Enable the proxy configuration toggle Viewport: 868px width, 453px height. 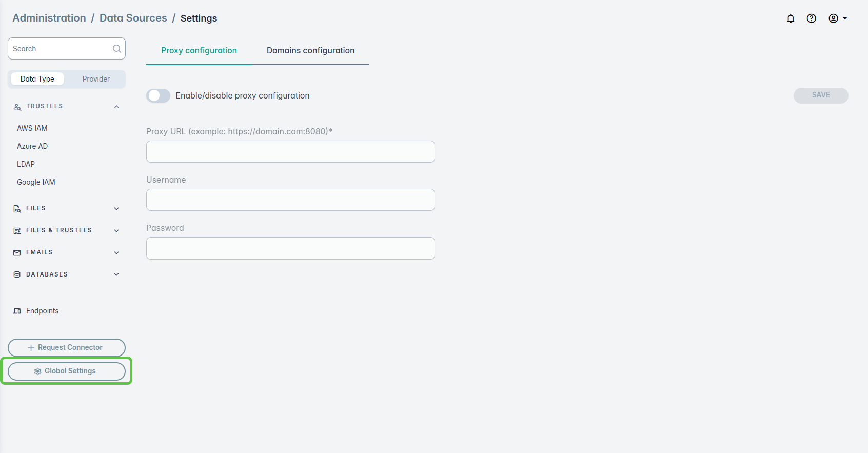tap(158, 96)
